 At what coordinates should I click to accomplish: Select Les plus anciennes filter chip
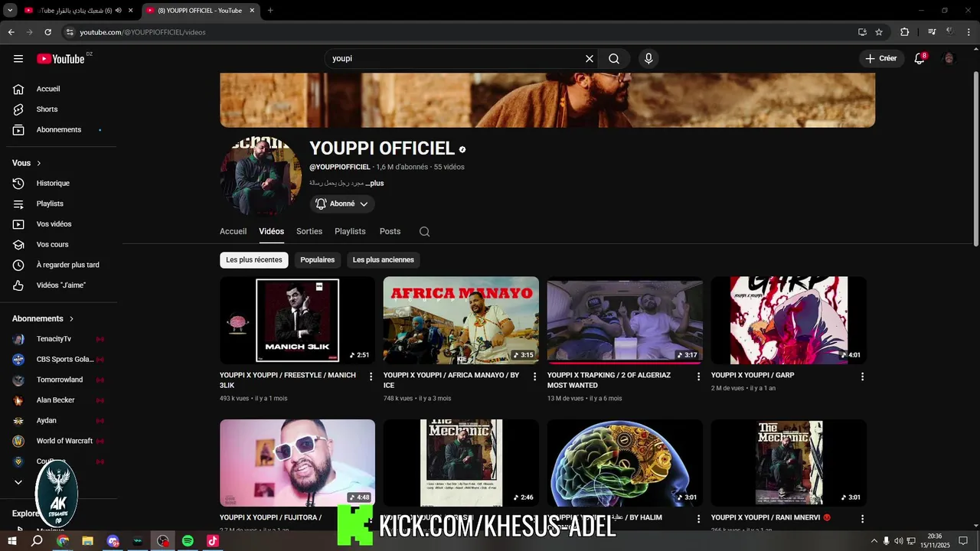[x=384, y=260]
